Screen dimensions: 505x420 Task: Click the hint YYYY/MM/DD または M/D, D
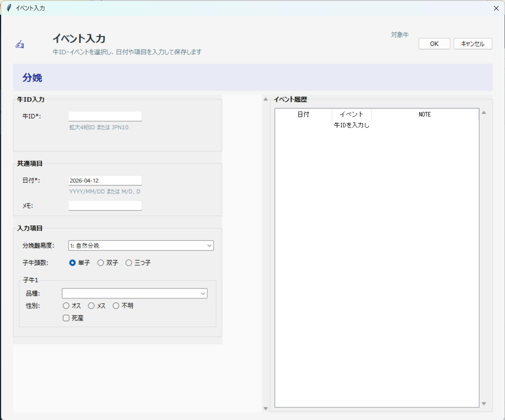point(105,191)
